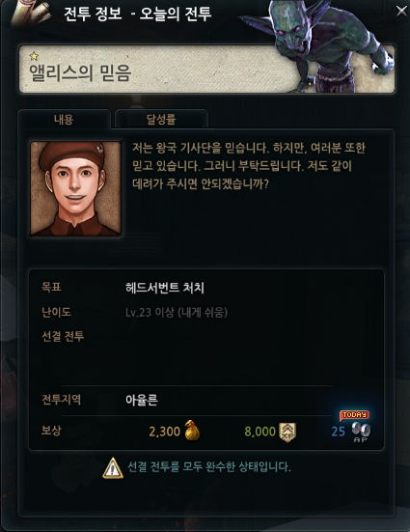Click the NPC portrait with red beret
Image resolution: width=410 pixels, height=532 pixels.
coord(75,188)
